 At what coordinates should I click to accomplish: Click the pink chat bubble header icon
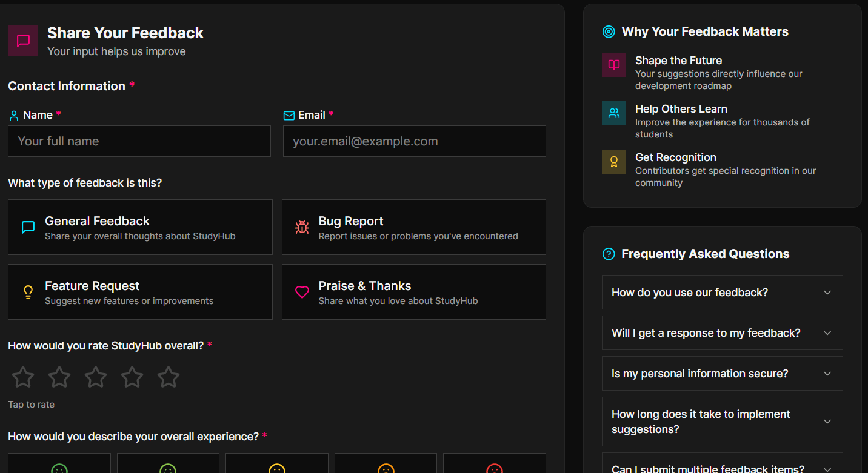23,41
